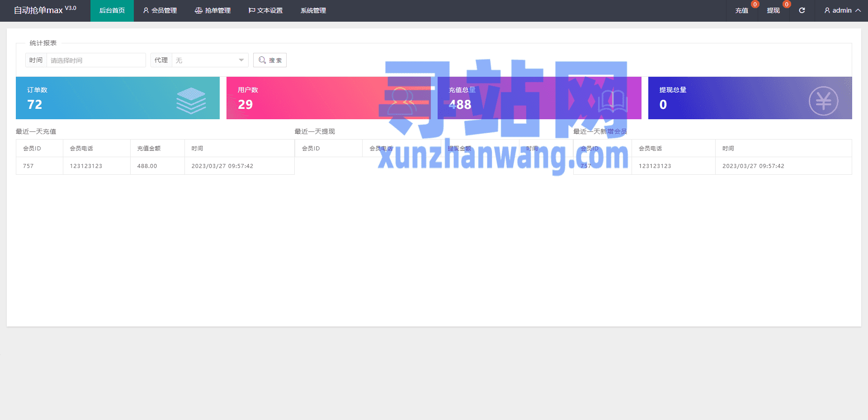
Task: Click the 最近一天充值 heading
Action: 36,131
